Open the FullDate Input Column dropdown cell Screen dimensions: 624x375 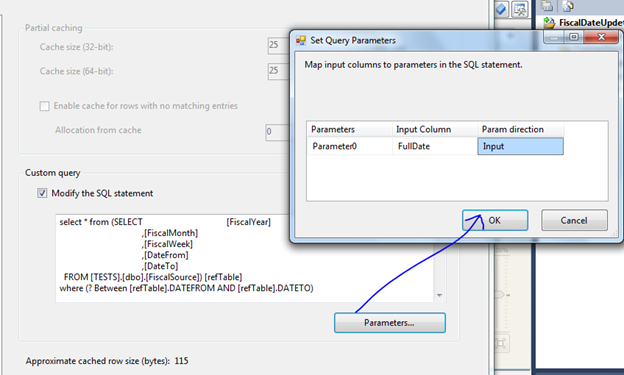pos(435,146)
